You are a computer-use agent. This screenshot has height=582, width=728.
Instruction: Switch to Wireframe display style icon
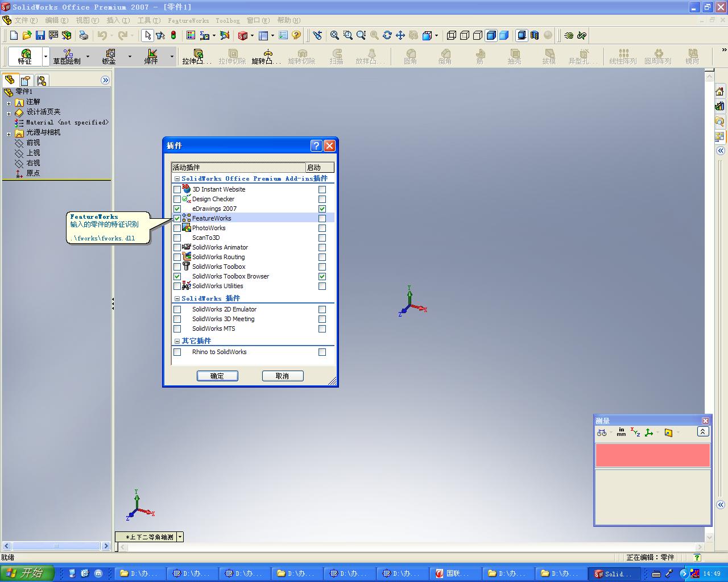click(x=452, y=35)
